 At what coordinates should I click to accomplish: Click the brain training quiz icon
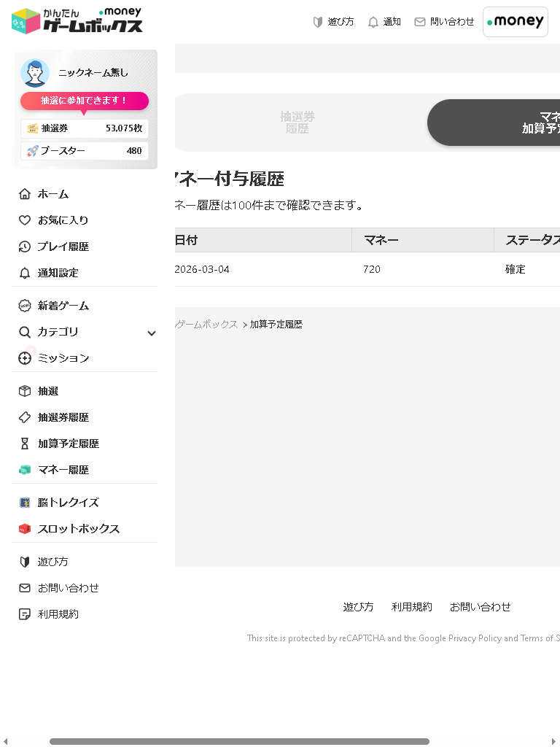pyautogui.click(x=25, y=503)
